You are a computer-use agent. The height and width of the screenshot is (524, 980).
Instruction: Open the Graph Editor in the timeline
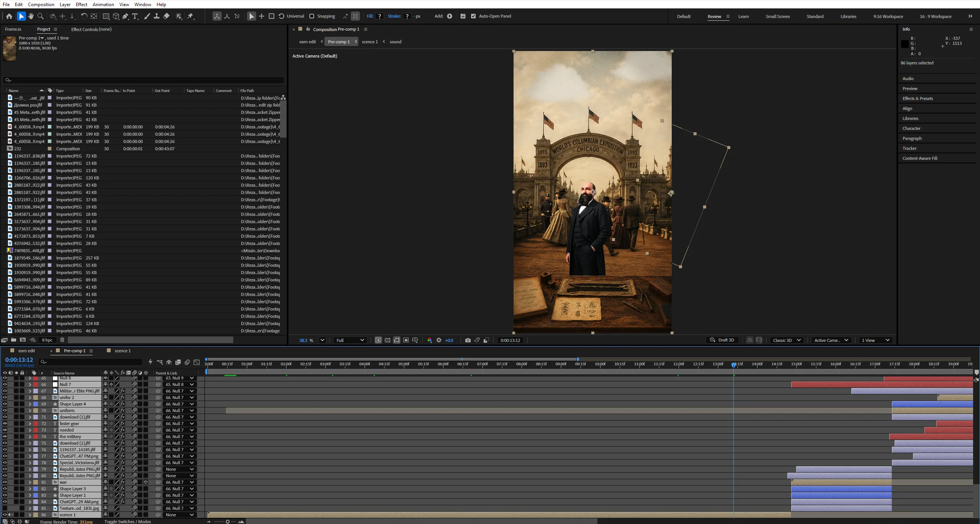[x=196, y=362]
